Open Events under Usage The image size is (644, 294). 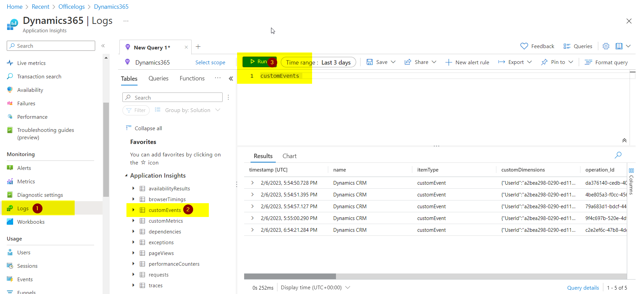click(25, 279)
